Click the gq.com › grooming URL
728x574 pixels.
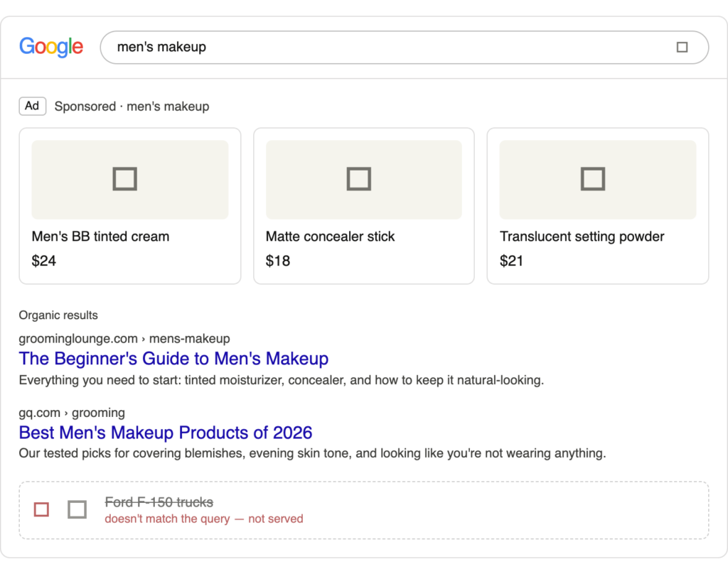tap(72, 413)
